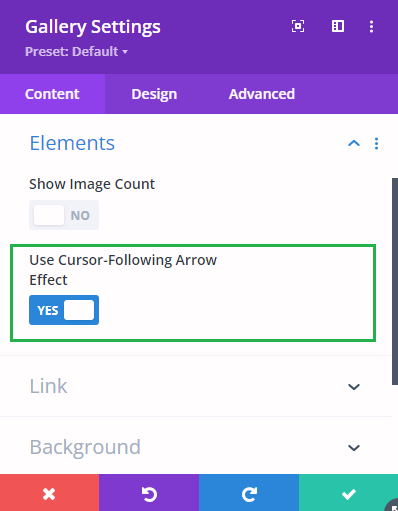
Task: Click the Link section title
Action: click(x=48, y=386)
